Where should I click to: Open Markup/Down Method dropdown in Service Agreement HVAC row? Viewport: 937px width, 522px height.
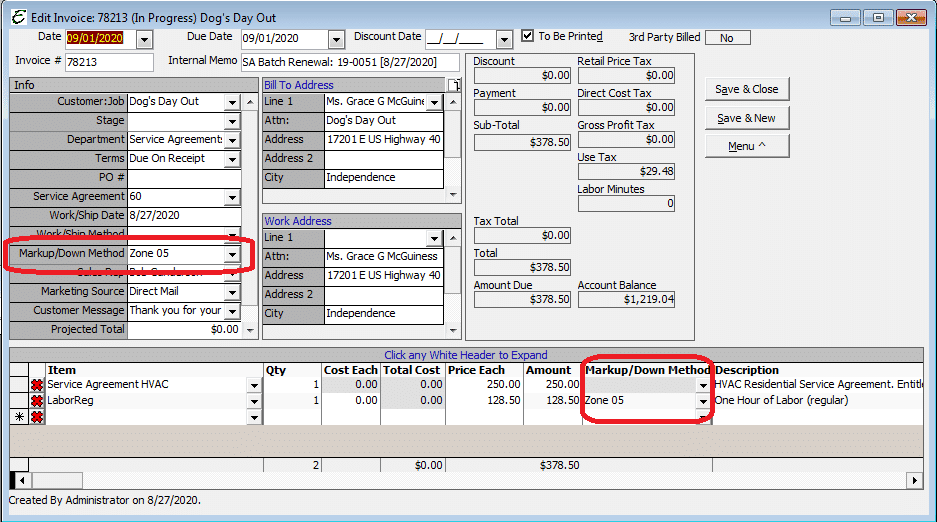click(703, 385)
